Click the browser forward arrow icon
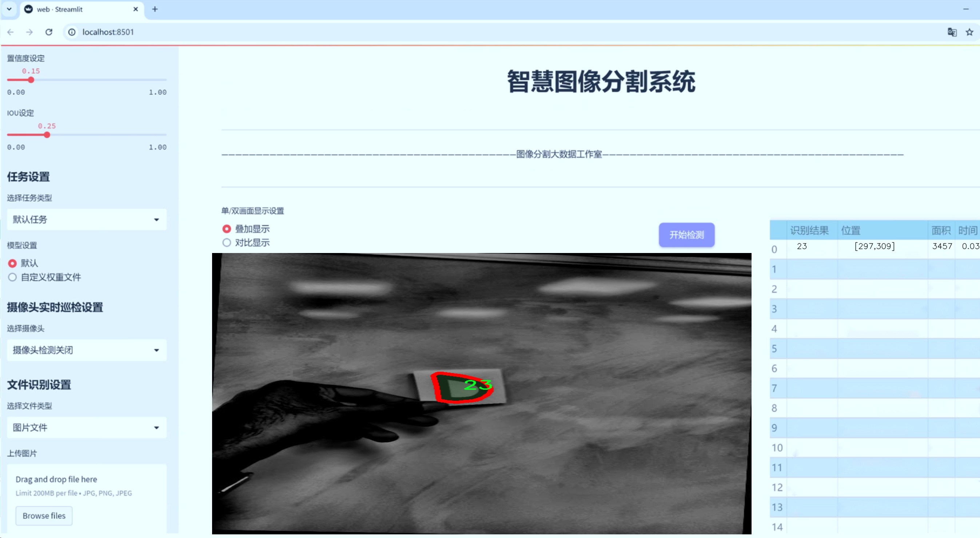980x538 pixels. coord(29,32)
